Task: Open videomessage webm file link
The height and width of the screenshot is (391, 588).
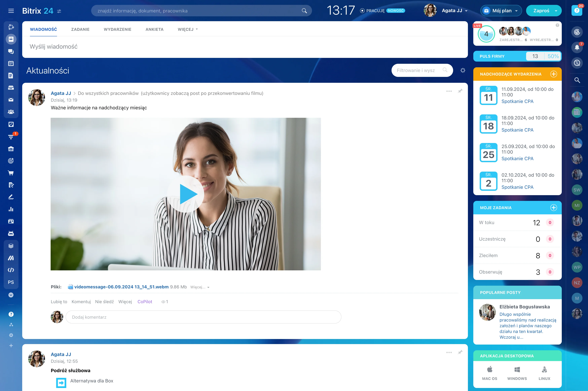Action: (121, 287)
